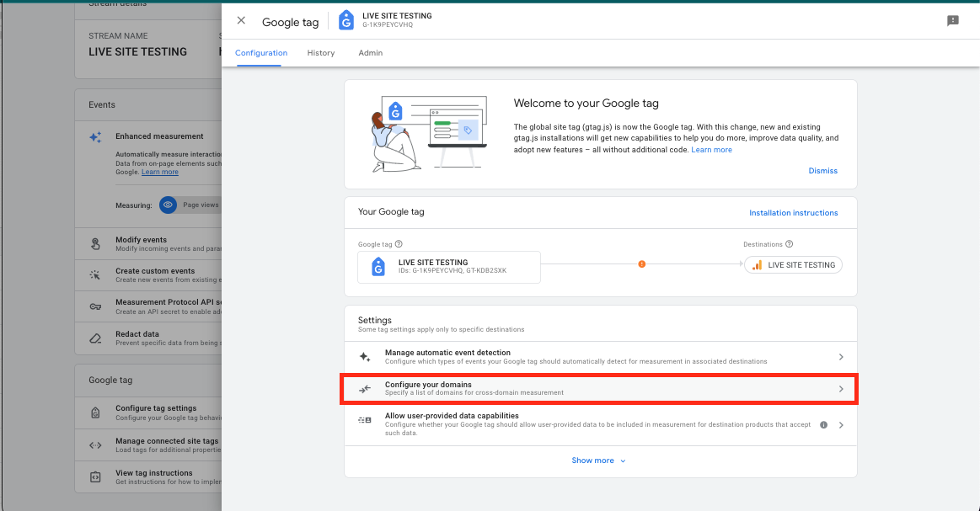Click the Google tag logo in header

pyautogui.click(x=345, y=20)
